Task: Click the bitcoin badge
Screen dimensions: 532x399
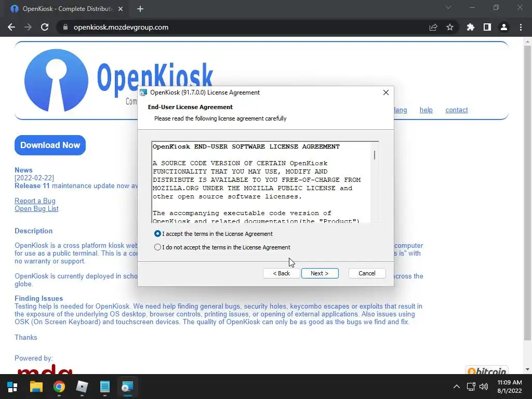Action: (486, 370)
